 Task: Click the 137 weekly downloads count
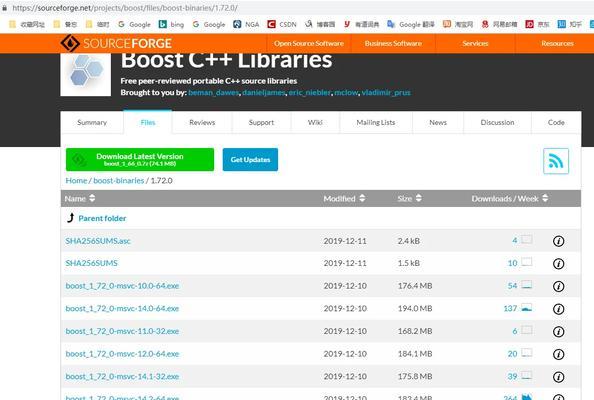510,309
